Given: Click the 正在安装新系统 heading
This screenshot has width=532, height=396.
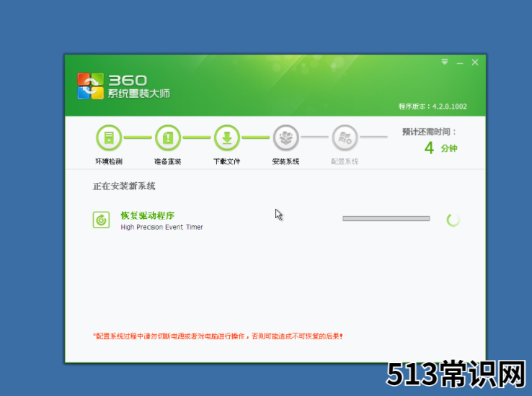Looking at the screenshot, I should click(x=124, y=186).
